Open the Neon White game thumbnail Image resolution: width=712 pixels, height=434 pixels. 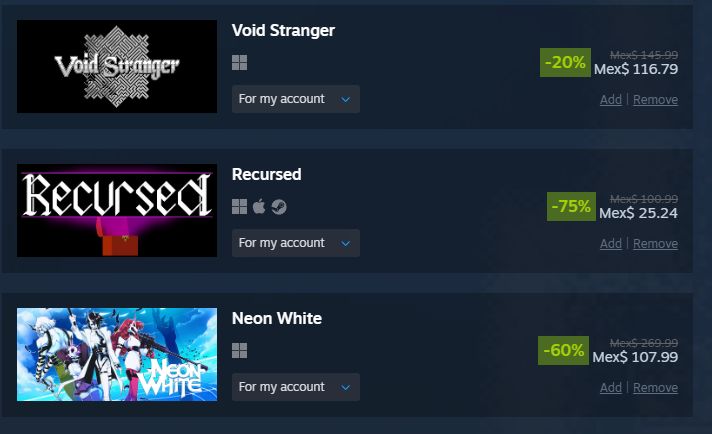[x=117, y=355]
